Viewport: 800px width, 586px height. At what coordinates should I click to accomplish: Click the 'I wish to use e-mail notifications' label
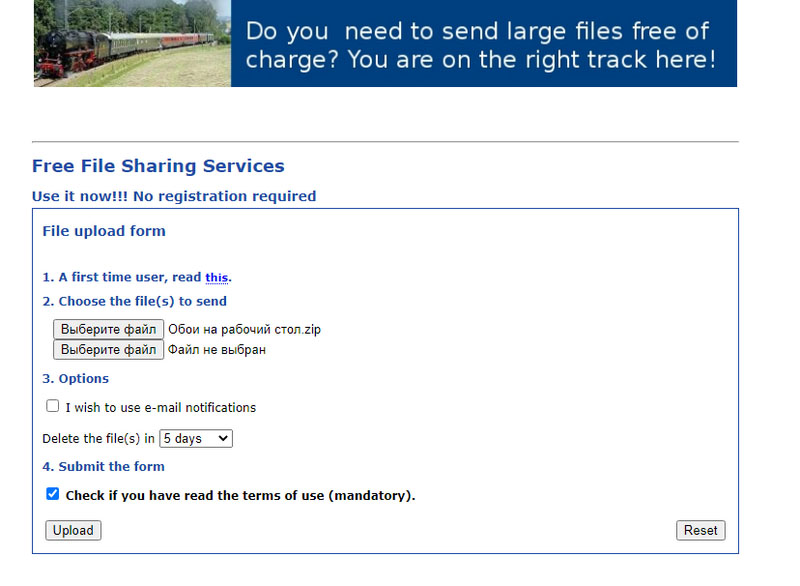click(161, 407)
